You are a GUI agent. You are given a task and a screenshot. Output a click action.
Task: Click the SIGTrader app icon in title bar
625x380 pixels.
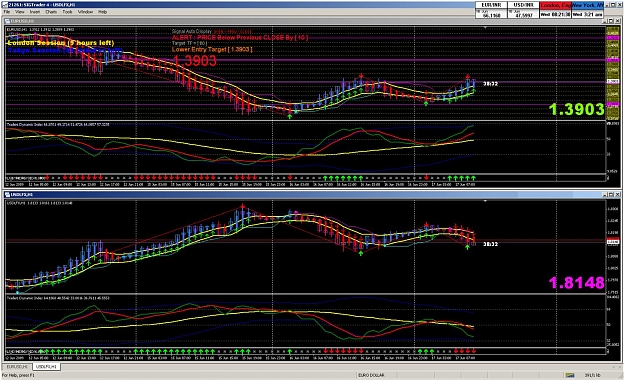4,5
